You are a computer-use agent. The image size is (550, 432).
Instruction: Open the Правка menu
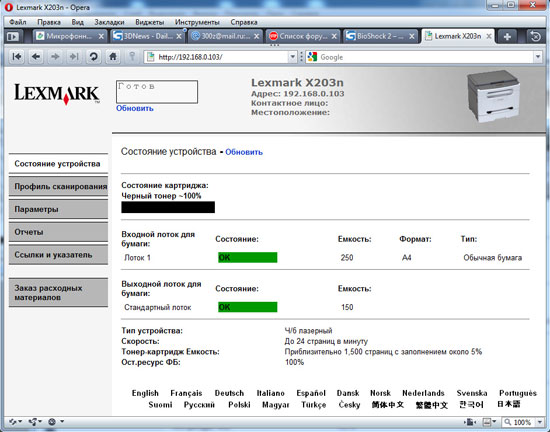pyautogui.click(x=49, y=22)
